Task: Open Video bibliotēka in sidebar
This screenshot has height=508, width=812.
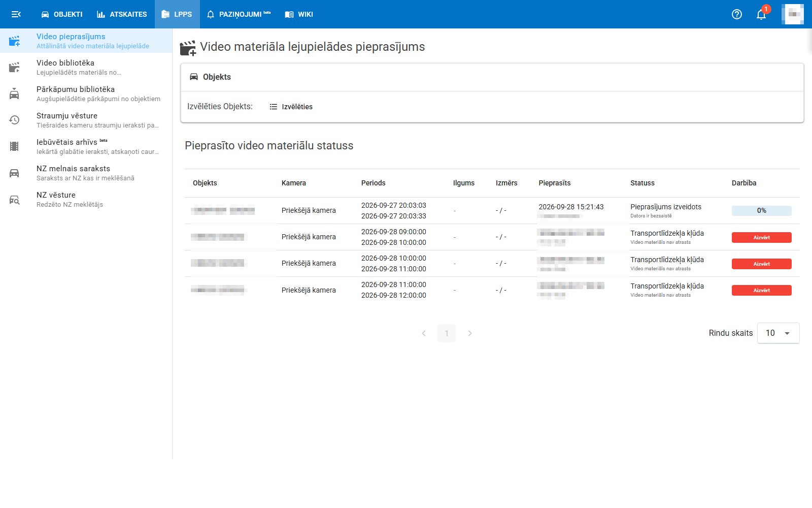Action: click(x=86, y=67)
